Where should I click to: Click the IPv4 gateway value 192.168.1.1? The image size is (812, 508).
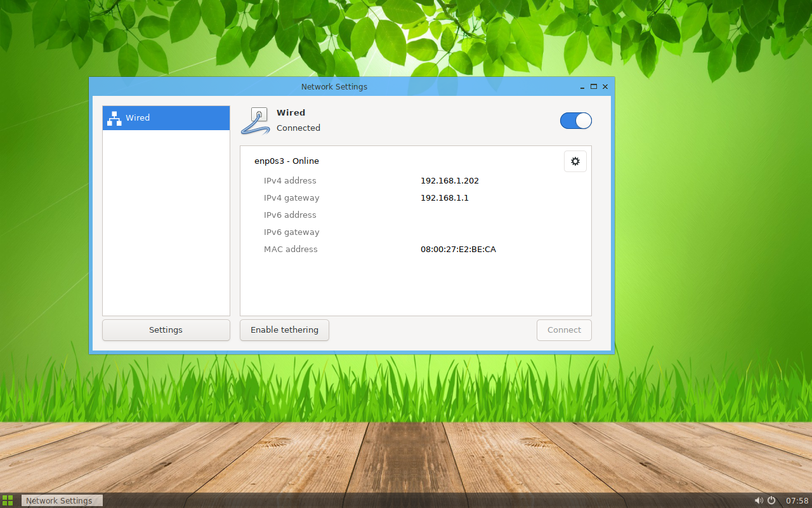(x=445, y=197)
